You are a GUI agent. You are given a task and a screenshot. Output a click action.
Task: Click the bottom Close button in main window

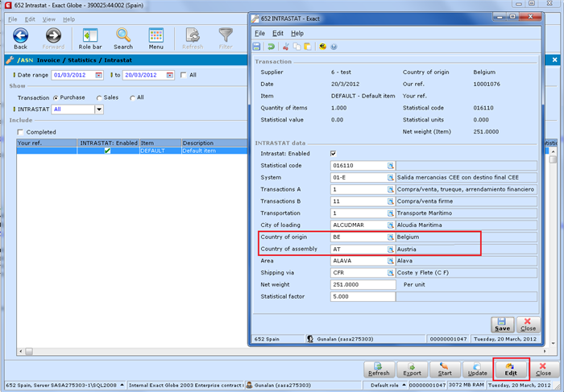click(543, 369)
